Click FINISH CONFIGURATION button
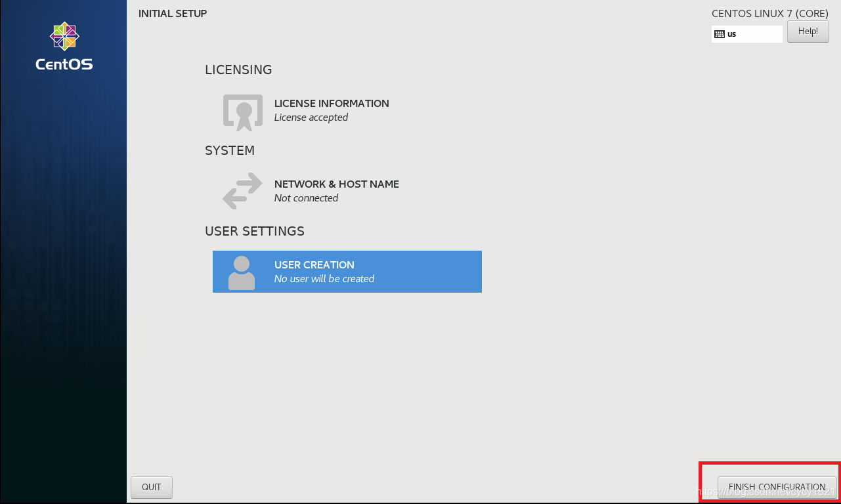The height and width of the screenshot is (504, 841). (777, 487)
